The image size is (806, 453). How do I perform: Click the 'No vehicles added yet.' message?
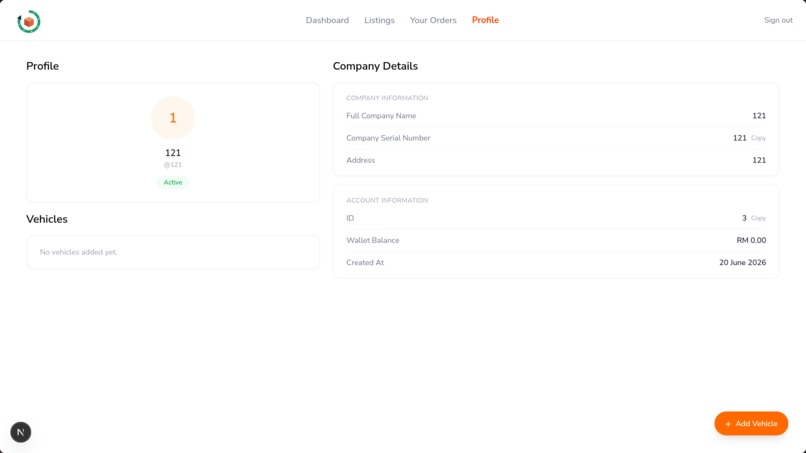[x=78, y=252]
